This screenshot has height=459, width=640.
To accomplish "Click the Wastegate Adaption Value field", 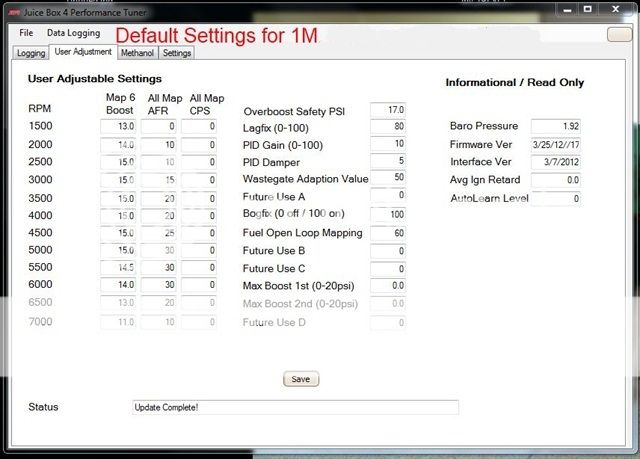I will click(388, 178).
